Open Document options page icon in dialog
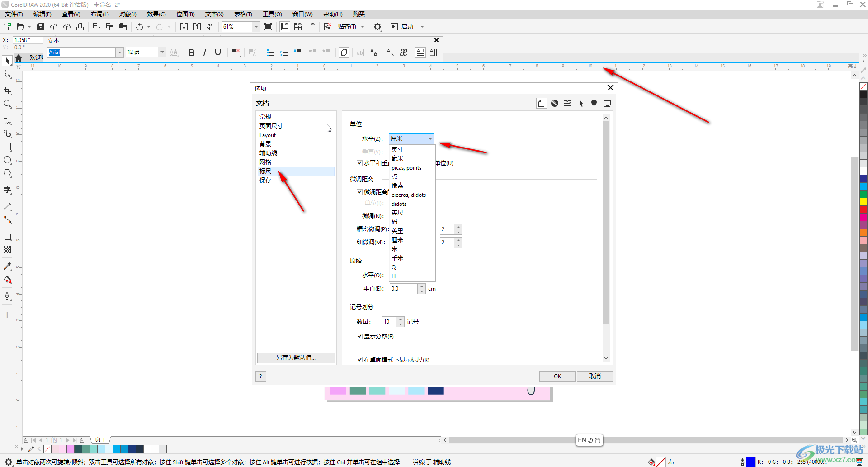The height and width of the screenshot is (467, 868). point(541,103)
